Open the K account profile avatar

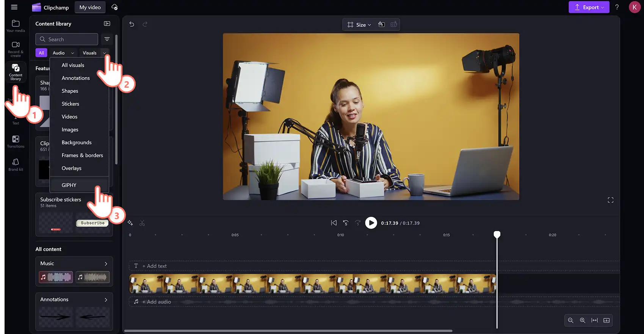click(635, 7)
